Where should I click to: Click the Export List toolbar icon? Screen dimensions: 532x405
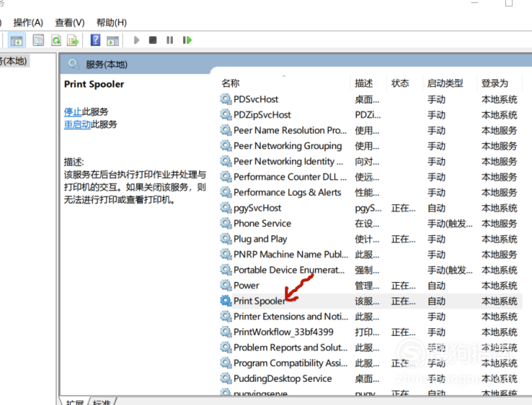(72, 41)
